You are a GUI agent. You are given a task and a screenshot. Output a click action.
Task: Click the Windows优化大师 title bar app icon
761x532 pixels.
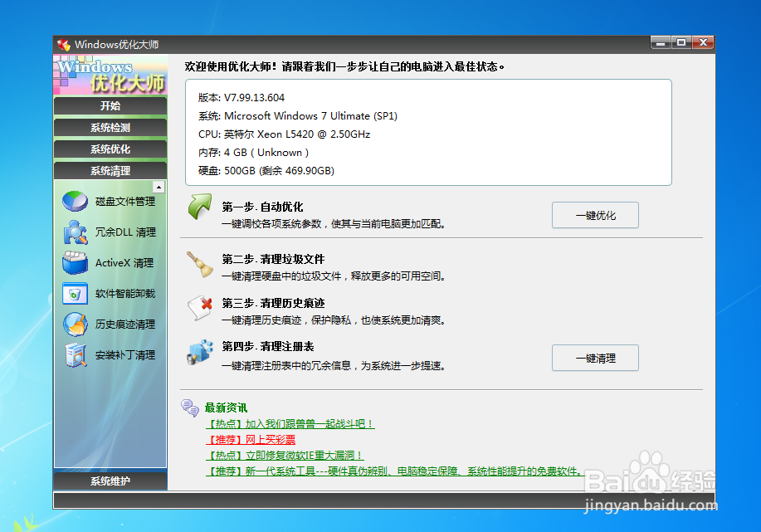coord(64,45)
